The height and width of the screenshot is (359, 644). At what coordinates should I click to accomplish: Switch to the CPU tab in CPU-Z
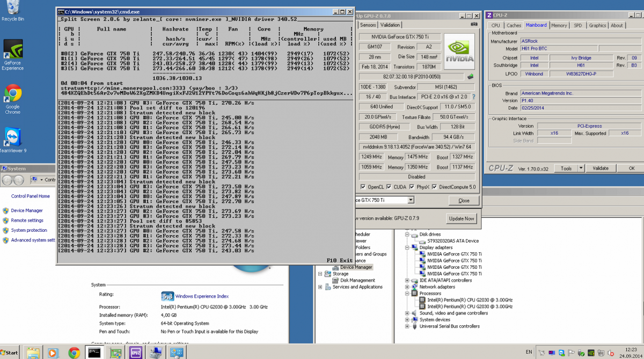495,25
